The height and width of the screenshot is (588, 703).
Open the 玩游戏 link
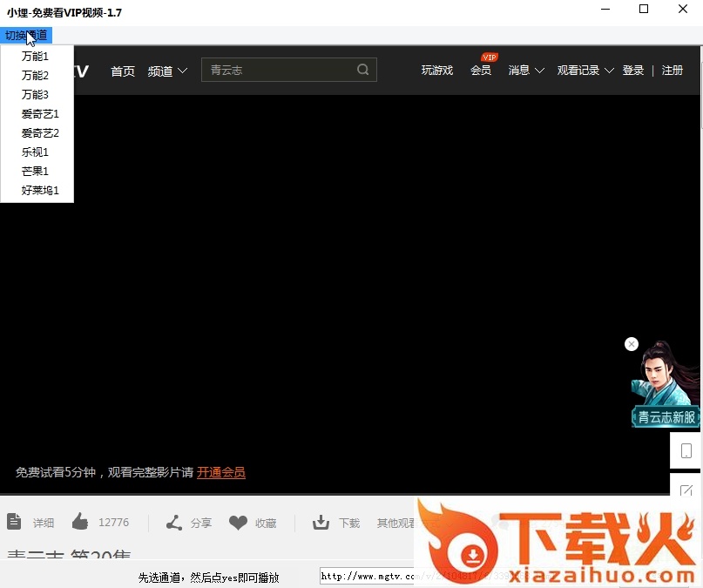[x=437, y=71]
